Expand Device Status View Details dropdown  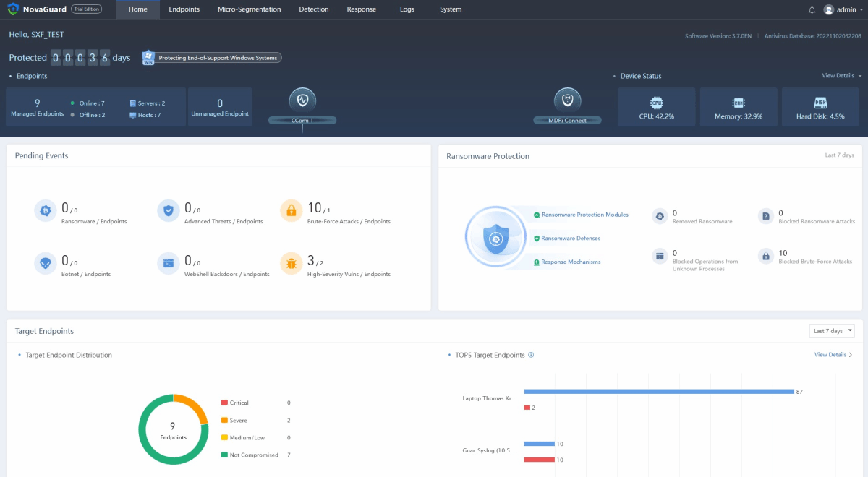pos(841,76)
